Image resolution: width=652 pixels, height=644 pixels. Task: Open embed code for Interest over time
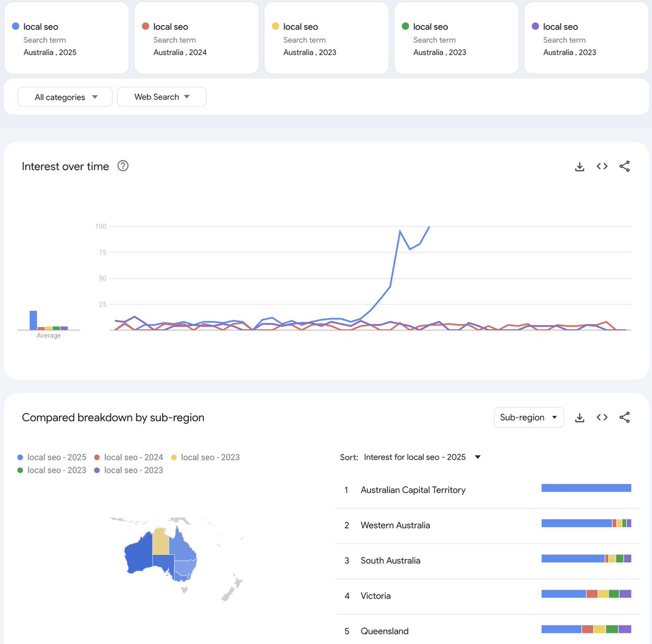[602, 166]
